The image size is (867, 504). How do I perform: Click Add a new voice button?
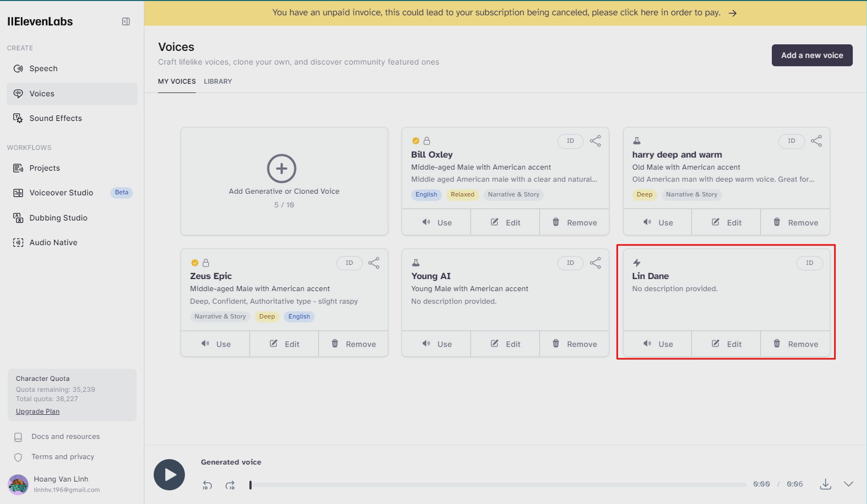coord(812,55)
